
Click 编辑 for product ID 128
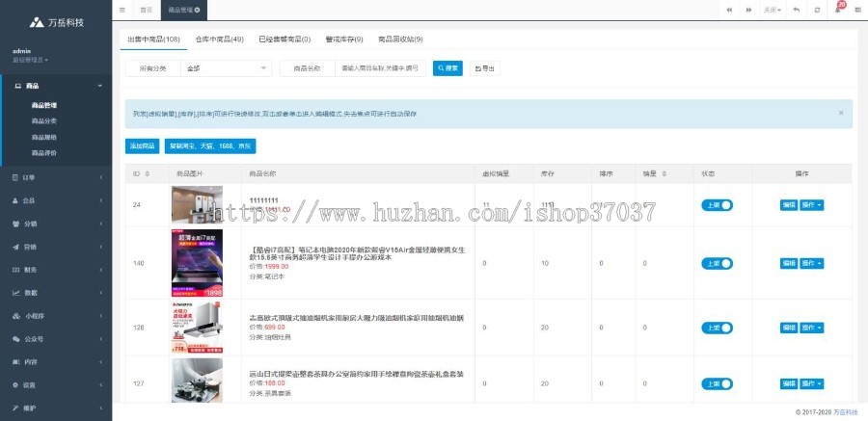pyautogui.click(x=789, y=329)
